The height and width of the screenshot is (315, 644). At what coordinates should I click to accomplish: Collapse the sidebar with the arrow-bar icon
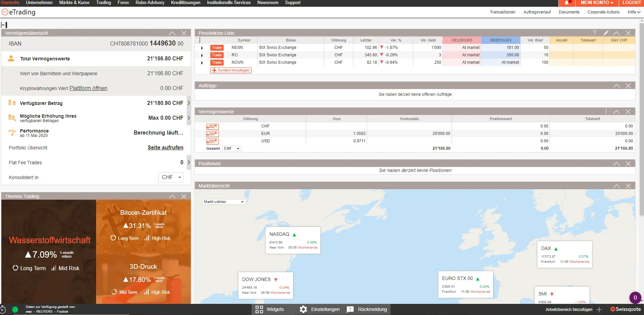[4, 25]
